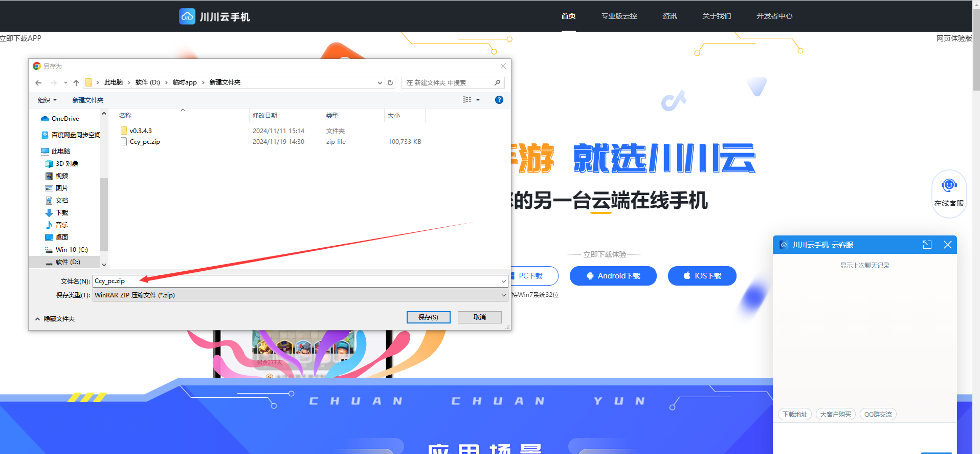The image size is (980, 454).
Task: Open 桌面 folder in sidebar
Action: click(x=57, y=237)
